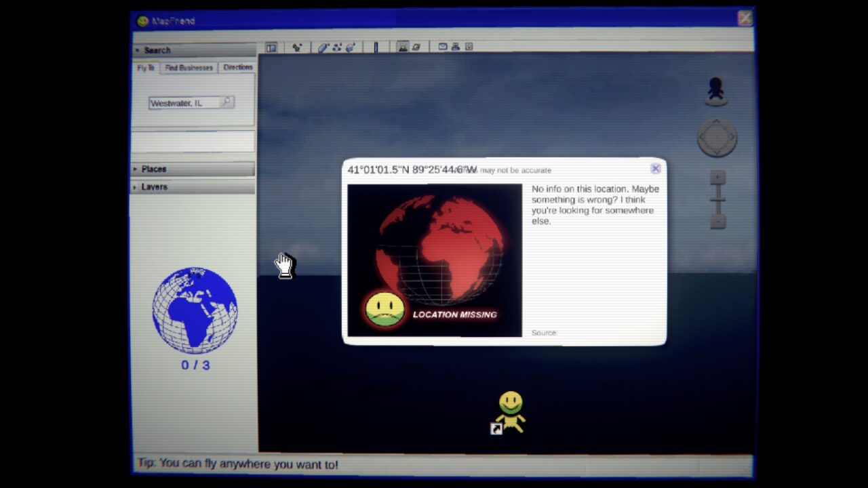Image resolution: width=868 pixels, height=488 pixels.
Task: Close the Location Missing popup
Action: (x=655, y=169)
